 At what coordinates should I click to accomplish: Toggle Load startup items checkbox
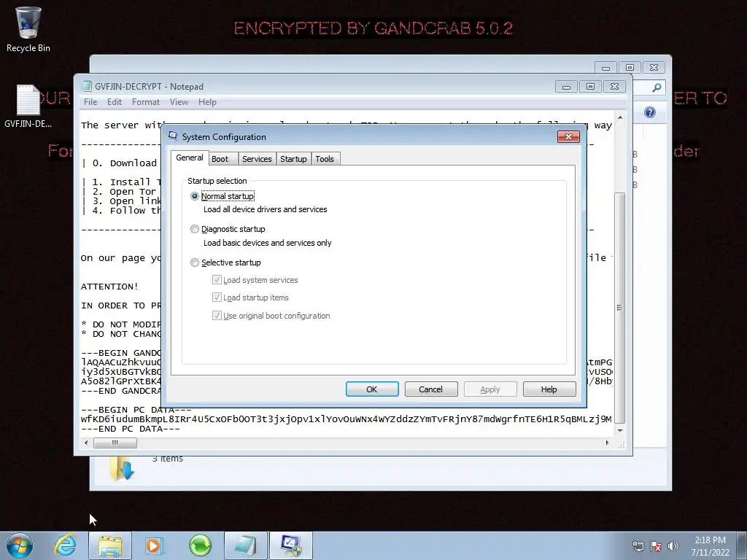coord(217,297)
